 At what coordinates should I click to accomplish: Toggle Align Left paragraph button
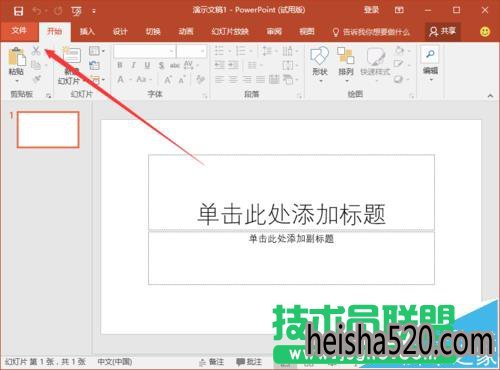pyautogui.click(x=219, y=79)
